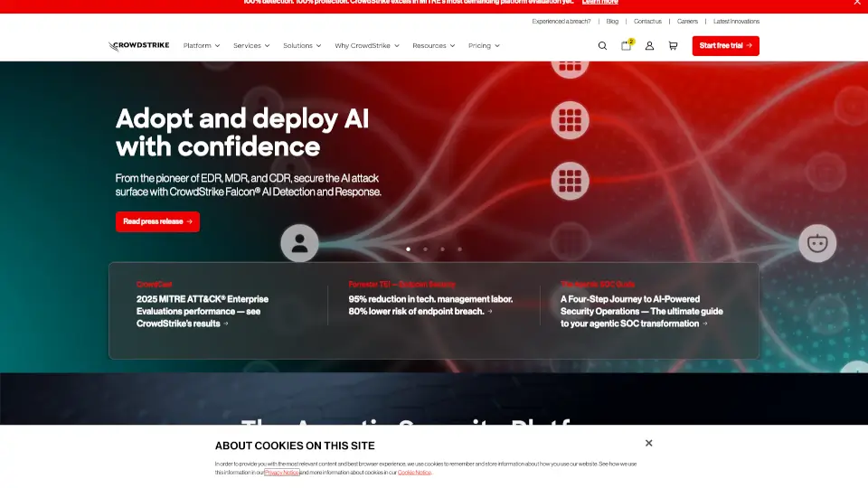Click the robot face circle icon
This screenshot has height=488, width=868.
pos(817,243)
